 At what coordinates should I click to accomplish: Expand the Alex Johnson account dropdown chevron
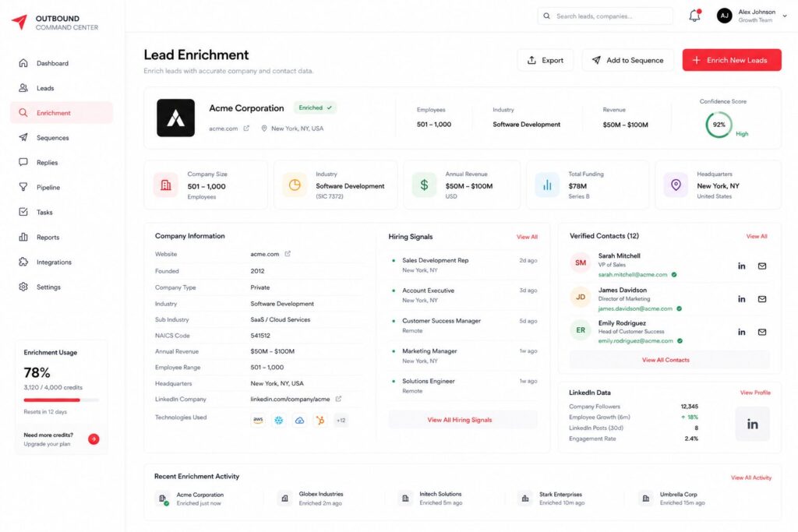click(x=785, y=16)
